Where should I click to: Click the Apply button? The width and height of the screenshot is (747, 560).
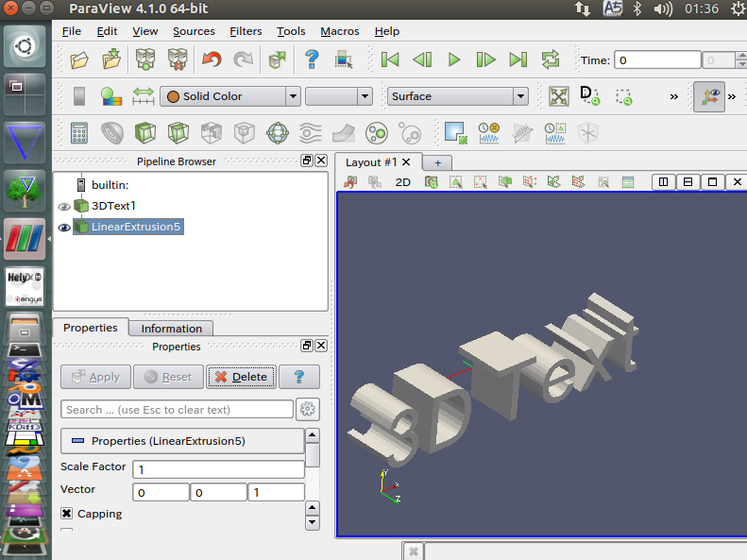pos(95,377)
